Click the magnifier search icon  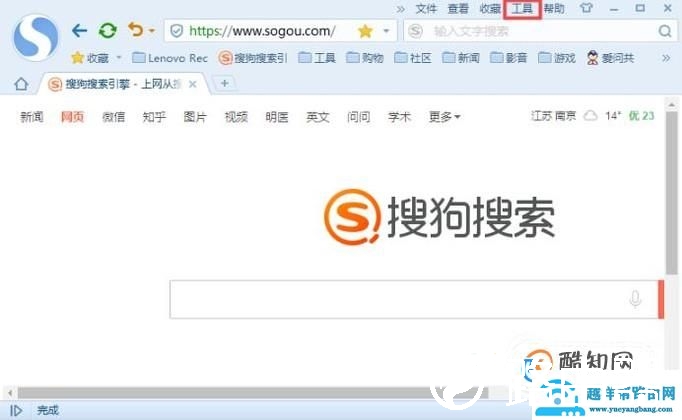tap(665, 31)
